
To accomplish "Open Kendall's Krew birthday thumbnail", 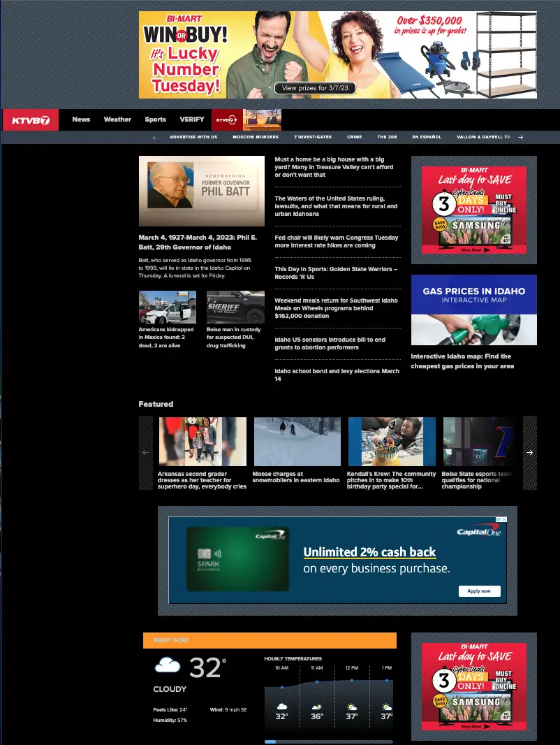I will [x=392, y=442].
